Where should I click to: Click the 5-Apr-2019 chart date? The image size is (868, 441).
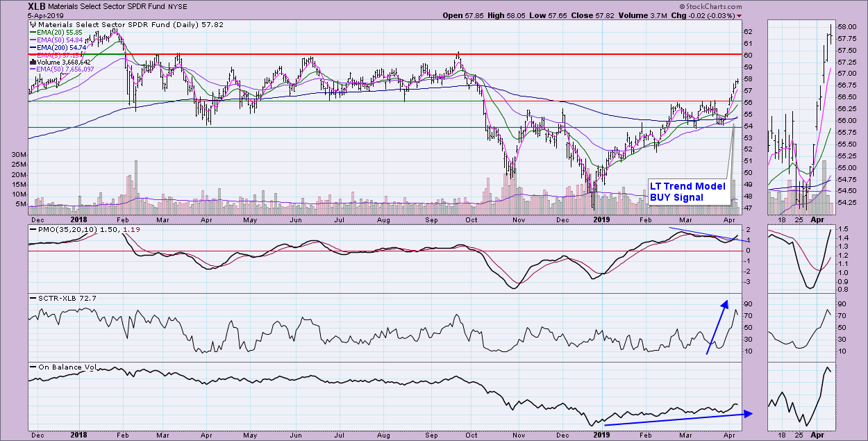(x=47, y=15)
